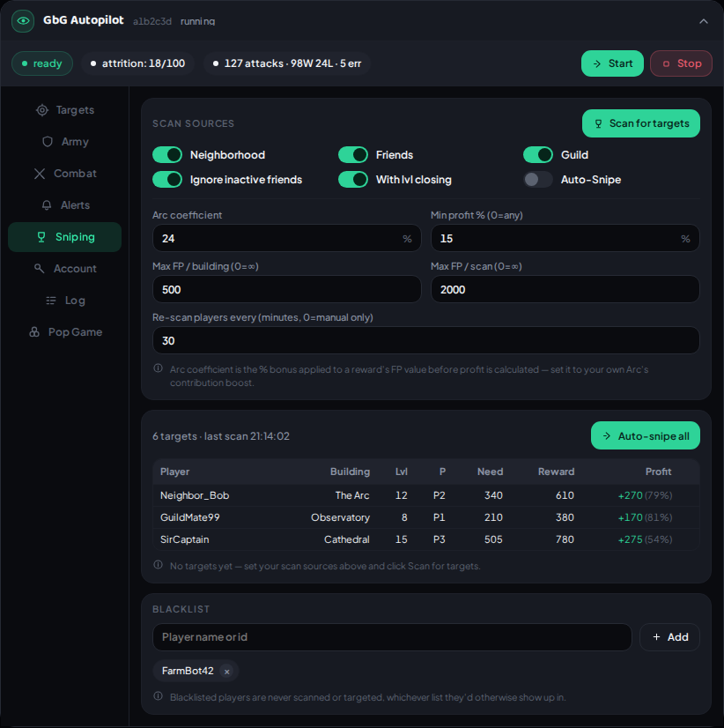Toggle With lvl closing switch
Screen dimensions: 724x728
coord(352,179)
